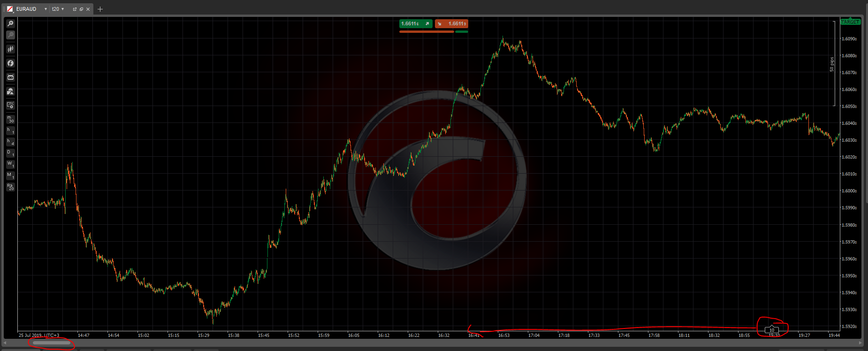Add a new chart tab with plus
This screenshot has height=351, width=868.
100,9
